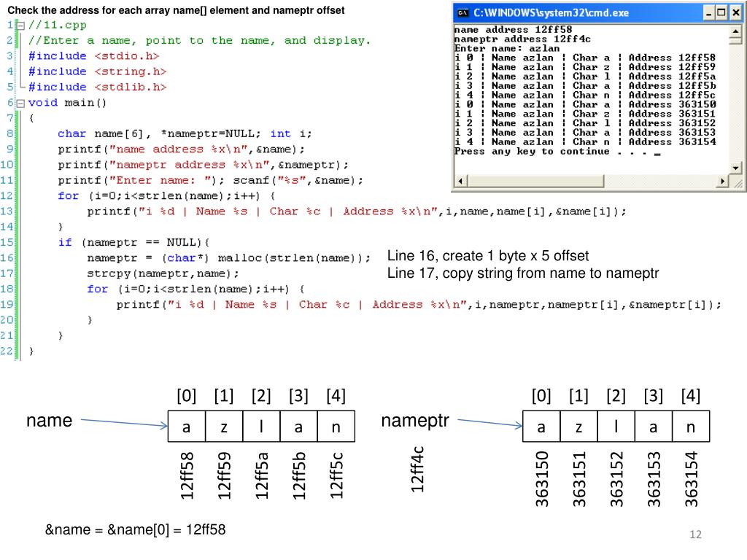Click the strcpy(nameptr,name) code line

click(163, 274)
